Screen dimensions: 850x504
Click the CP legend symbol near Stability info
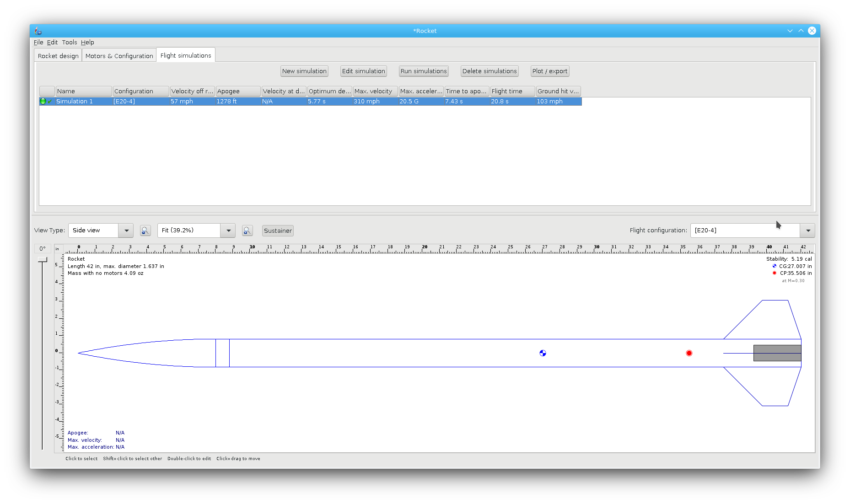pyautogui.click(x=774, y=273)
